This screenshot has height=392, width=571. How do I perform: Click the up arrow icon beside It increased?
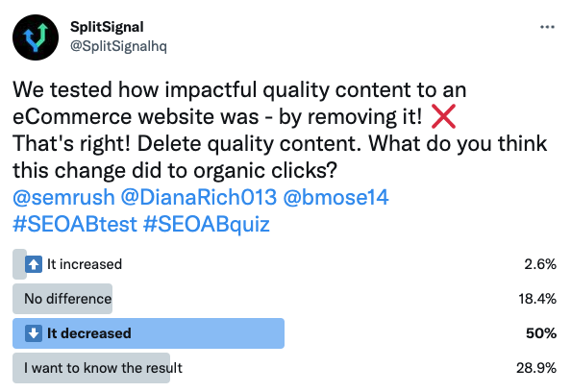tap(34, 264)
